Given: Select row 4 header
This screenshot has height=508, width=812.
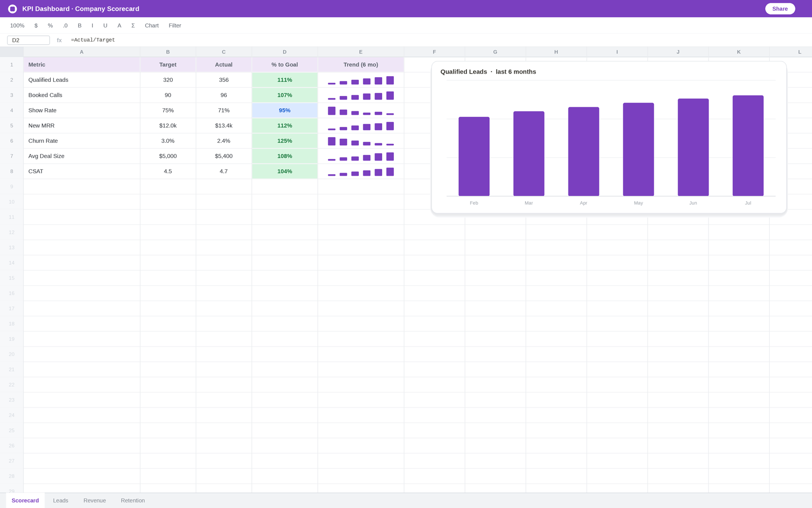Looking at the screenshot, I should tap(12, 110).
